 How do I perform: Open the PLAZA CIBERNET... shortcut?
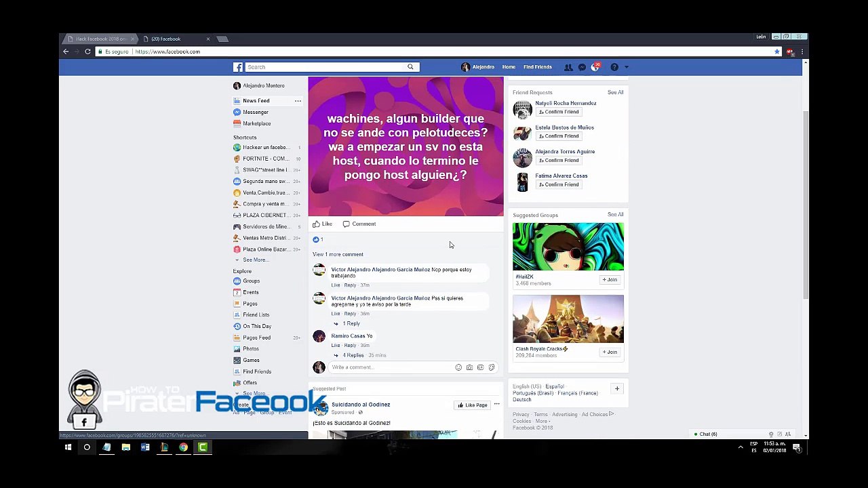point(266,216)
